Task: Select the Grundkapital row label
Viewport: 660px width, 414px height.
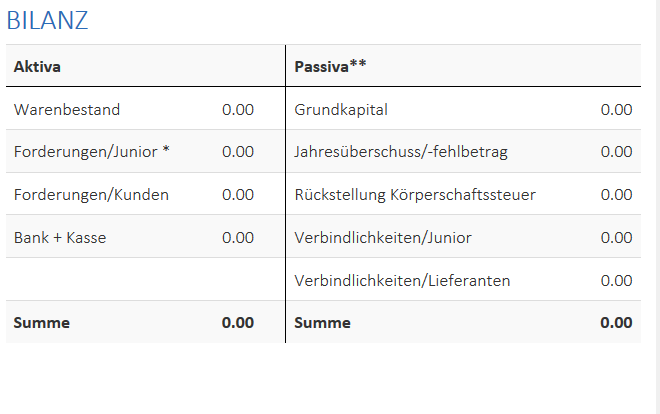Action: click(341, 110)
